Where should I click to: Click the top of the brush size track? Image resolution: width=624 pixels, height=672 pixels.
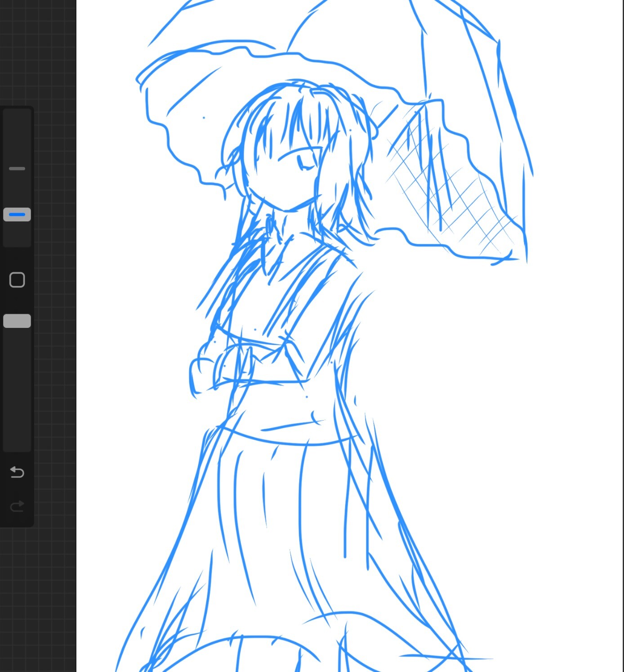click(17, 126)
